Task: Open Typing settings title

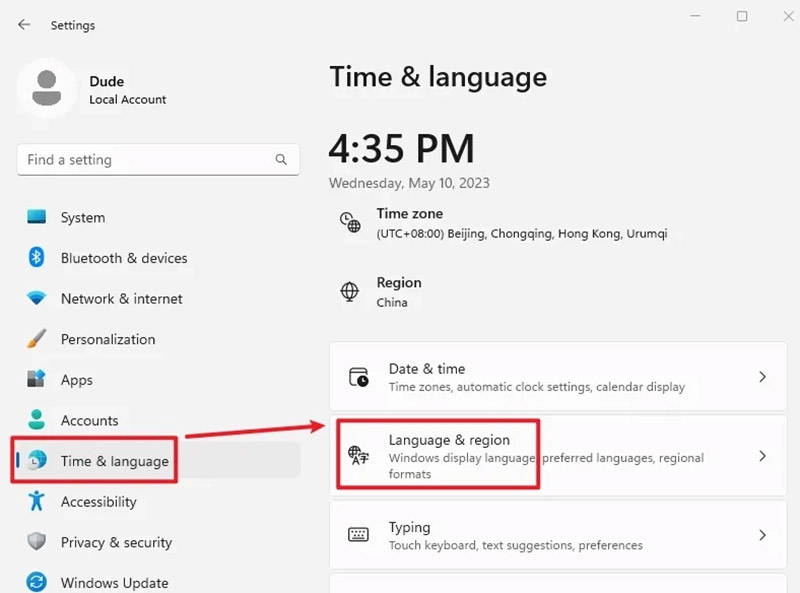Action: 409,527
